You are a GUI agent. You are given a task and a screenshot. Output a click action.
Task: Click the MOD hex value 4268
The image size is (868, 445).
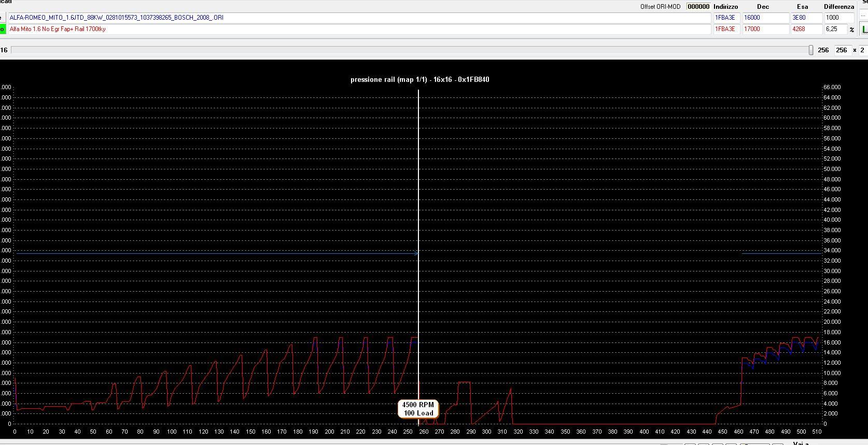806,29
